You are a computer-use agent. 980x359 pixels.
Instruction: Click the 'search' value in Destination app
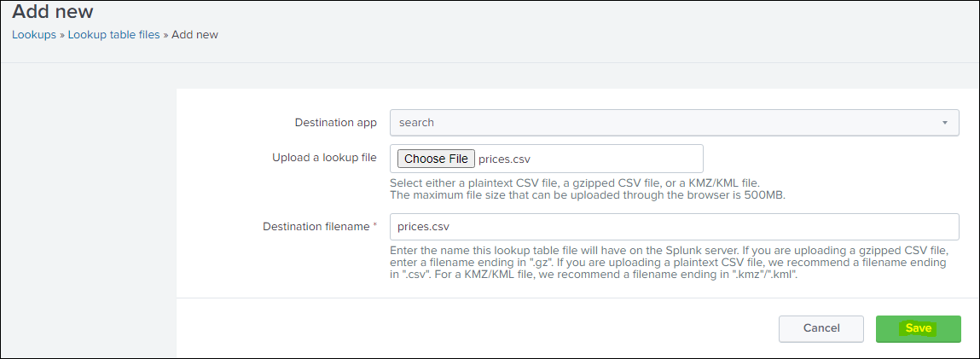416,123
